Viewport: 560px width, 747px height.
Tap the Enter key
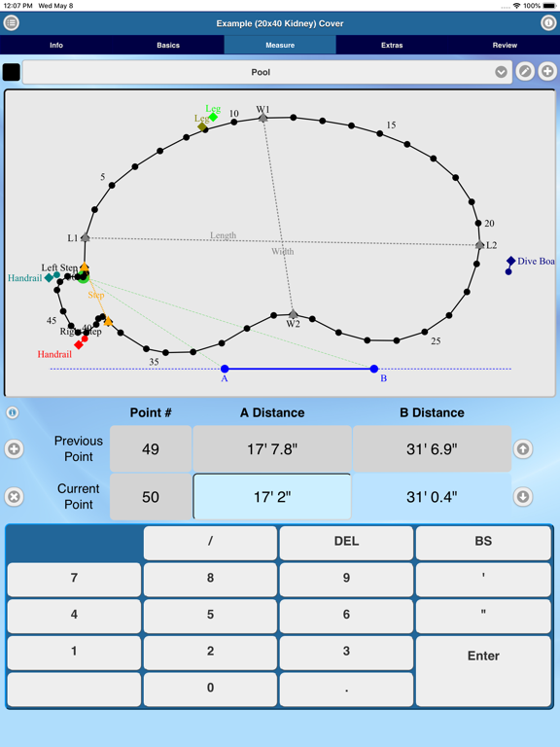[483, 671]
